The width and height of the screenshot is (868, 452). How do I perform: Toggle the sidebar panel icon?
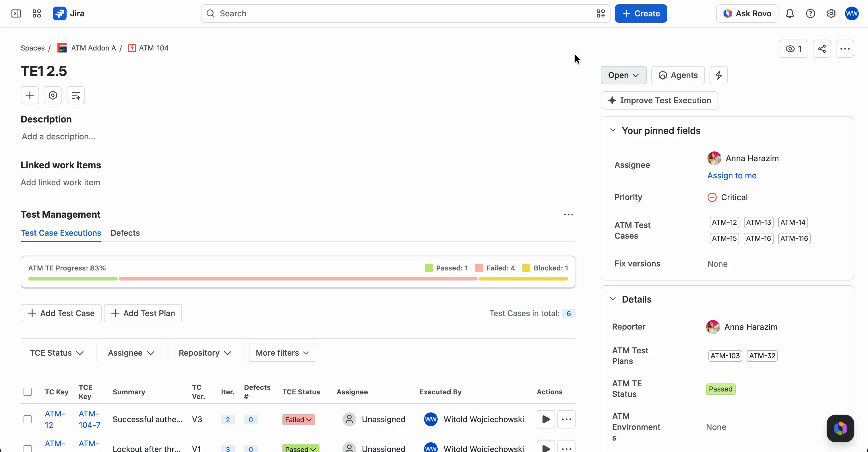pos(16,13)
